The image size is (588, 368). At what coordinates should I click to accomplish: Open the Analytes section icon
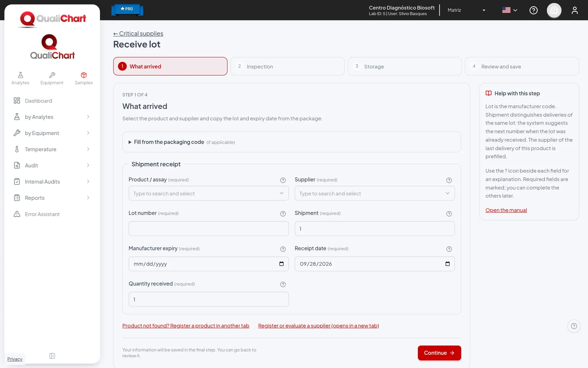pyautogui.click(x=21, y=75)
